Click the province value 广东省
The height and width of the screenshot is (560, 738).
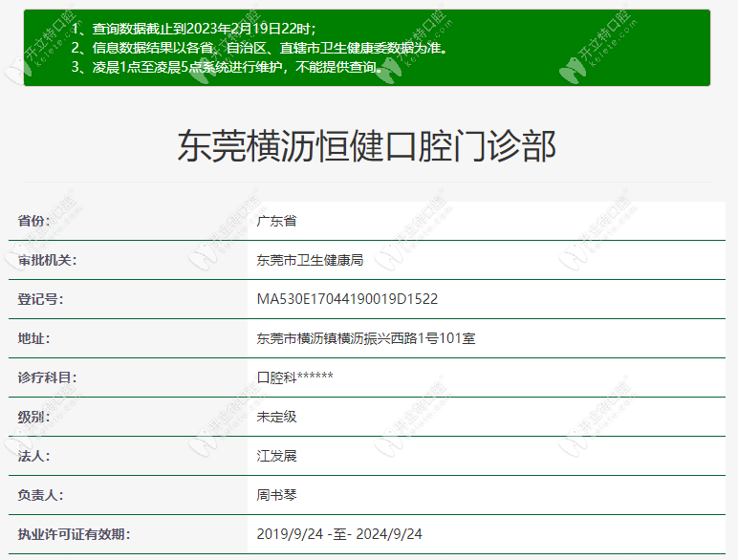(277, 221)
